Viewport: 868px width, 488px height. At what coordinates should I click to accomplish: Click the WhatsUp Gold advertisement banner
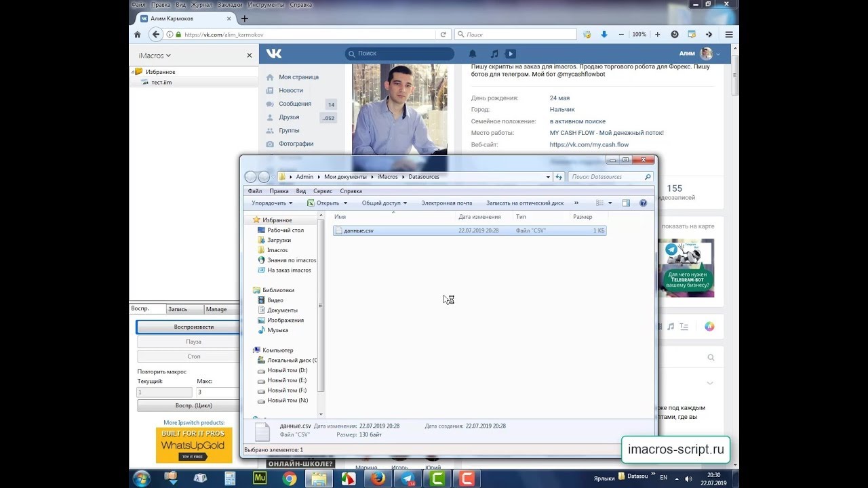(x=194, y=445)
